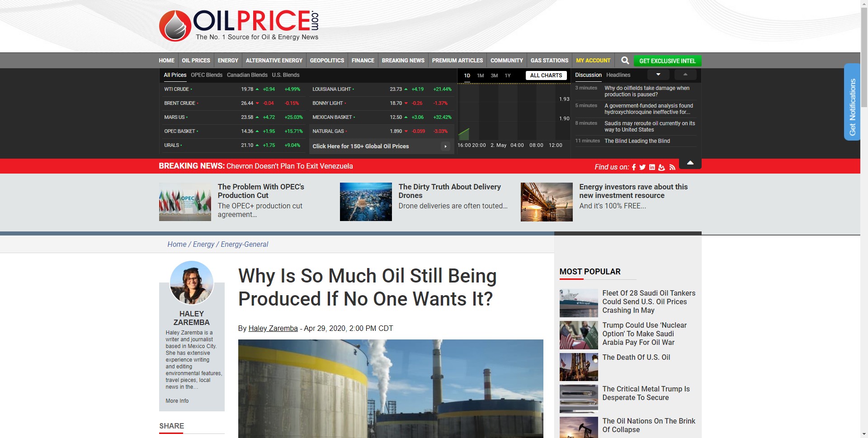Select the Mexican Basket price row
Image resolution: width=868 pixels, height=438 pixels.
[x=382, y=118]
